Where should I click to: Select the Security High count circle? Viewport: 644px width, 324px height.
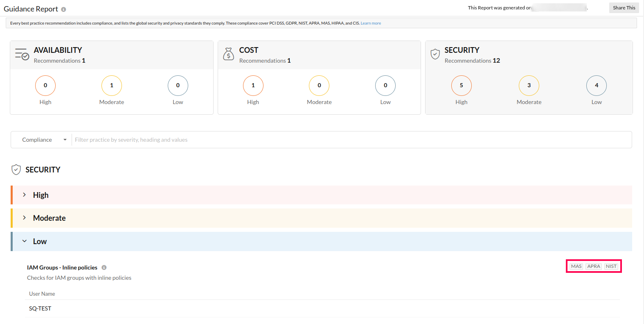pyautogui.click(x=461, y=86)
